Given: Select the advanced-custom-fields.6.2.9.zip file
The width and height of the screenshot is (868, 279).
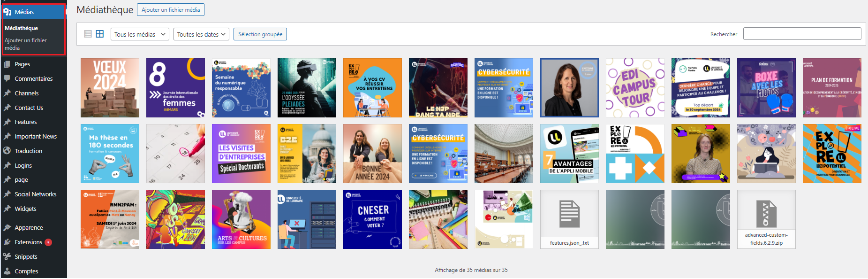Looking at the screenshot, I should (766, 219).
